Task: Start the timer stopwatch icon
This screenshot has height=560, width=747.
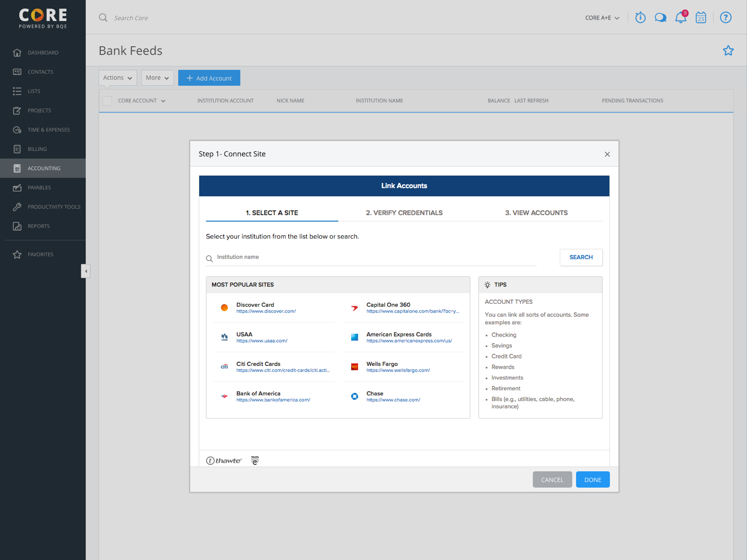Action: (x=640, y=18)
